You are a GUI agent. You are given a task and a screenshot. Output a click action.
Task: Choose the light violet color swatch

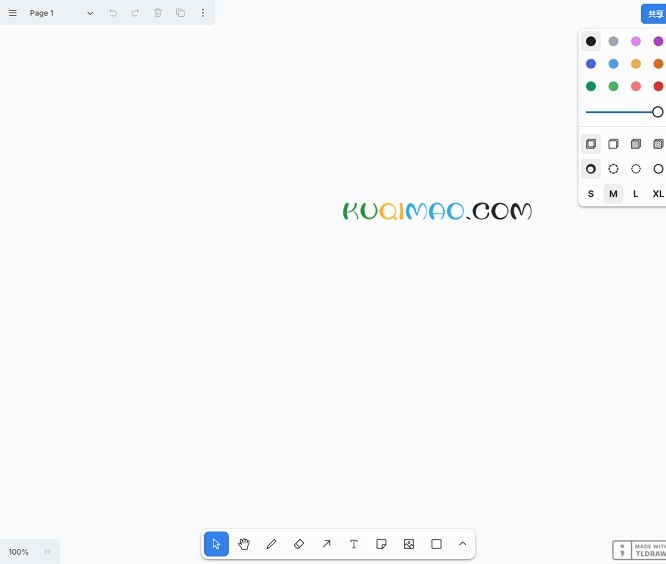tap(635, 41)
